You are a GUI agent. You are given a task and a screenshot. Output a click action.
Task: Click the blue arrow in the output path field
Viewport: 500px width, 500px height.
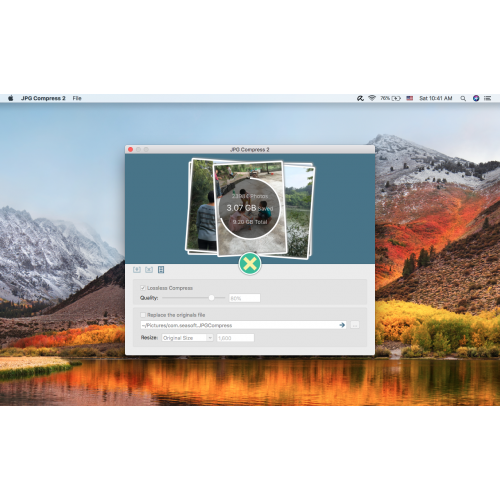[x=342, y=325]
